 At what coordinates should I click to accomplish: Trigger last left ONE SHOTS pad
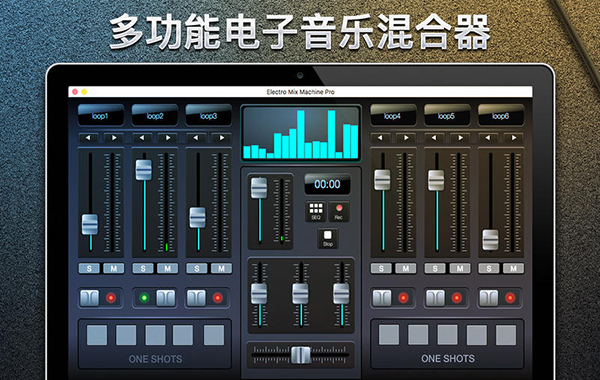pyautogui.click(x=214, y=335)
